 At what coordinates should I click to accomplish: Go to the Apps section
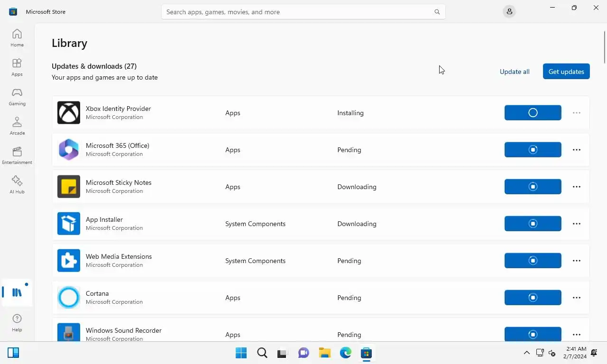coord(17,67)
